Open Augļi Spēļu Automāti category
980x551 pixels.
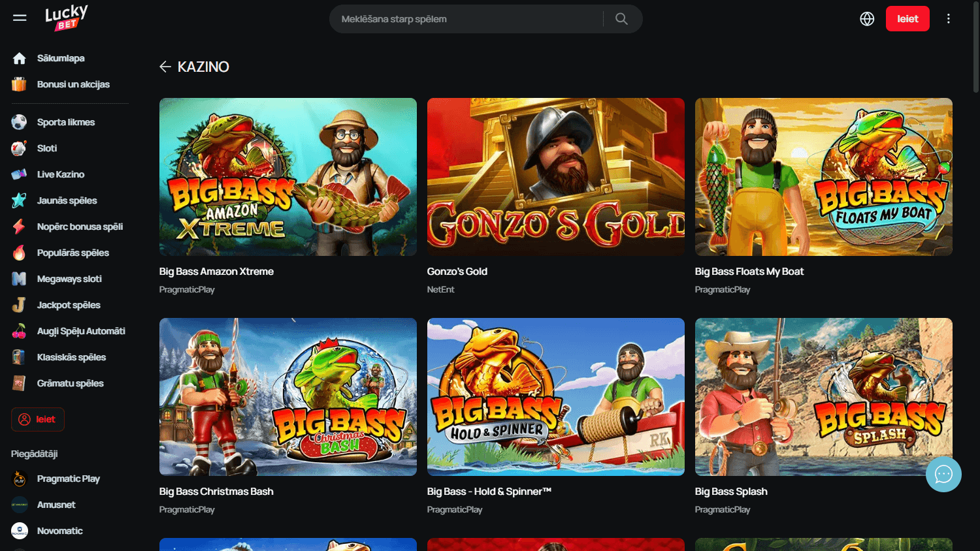[81, 331]
